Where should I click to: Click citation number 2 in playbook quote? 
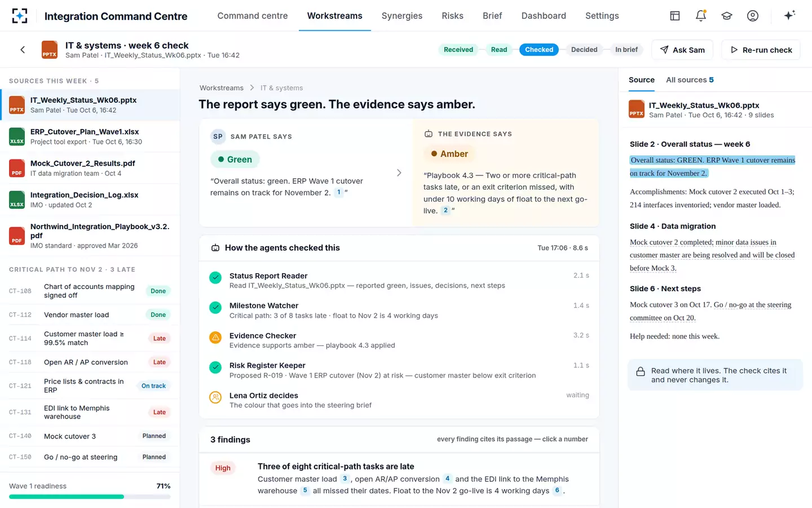click(445, 211)
